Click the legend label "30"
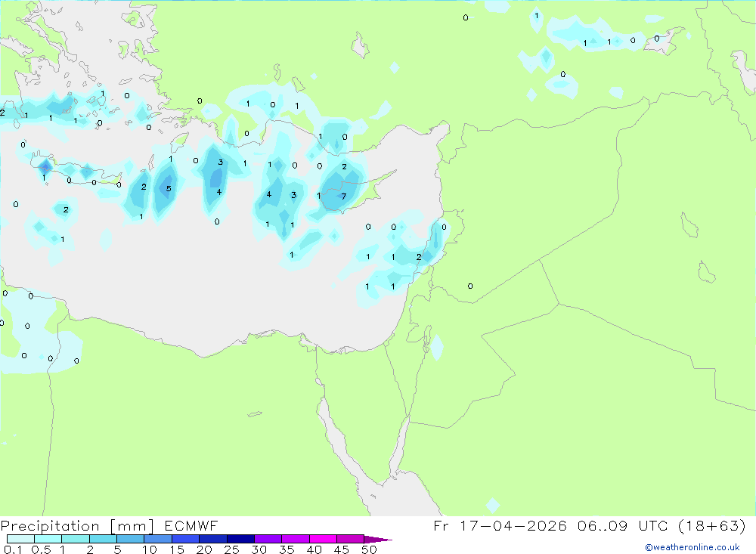Screen dimensions: 756x554 259,549
